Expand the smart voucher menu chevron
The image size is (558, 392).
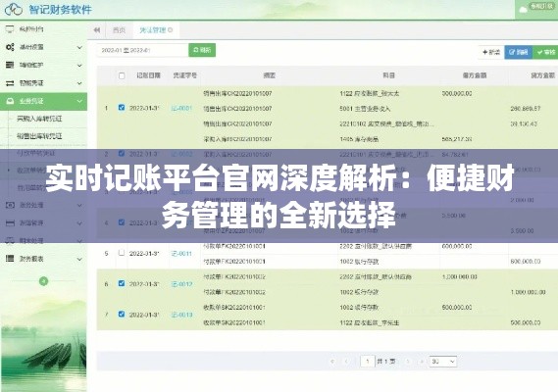tap(79, 83)
